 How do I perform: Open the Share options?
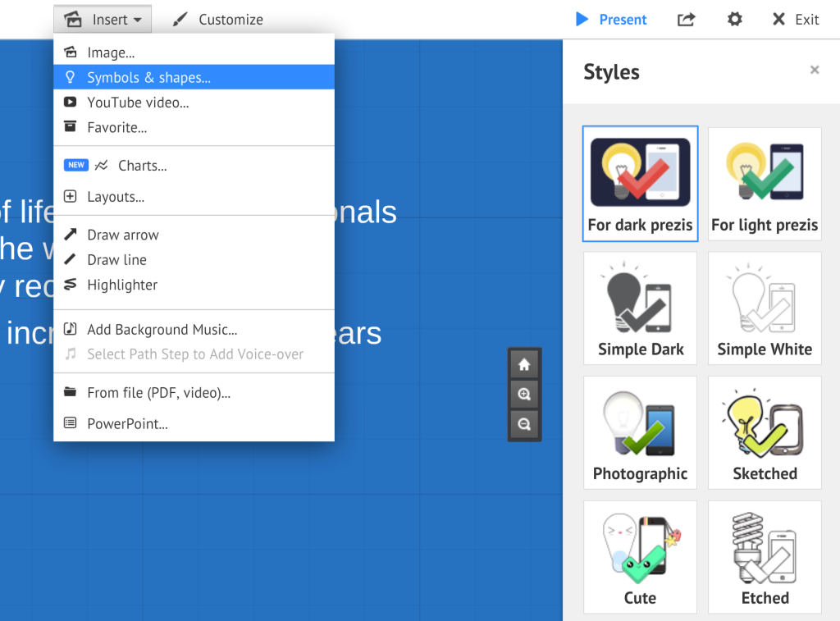686,19
